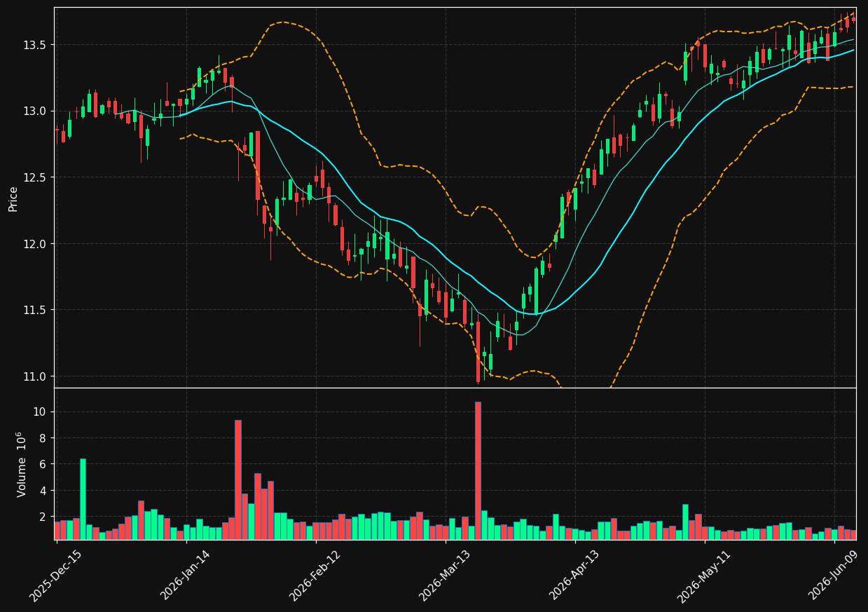Image resolution: width=868 pixels, height=612 pixels.
Task: Click the 12.5 price axis label
Action: click(35, 177)
